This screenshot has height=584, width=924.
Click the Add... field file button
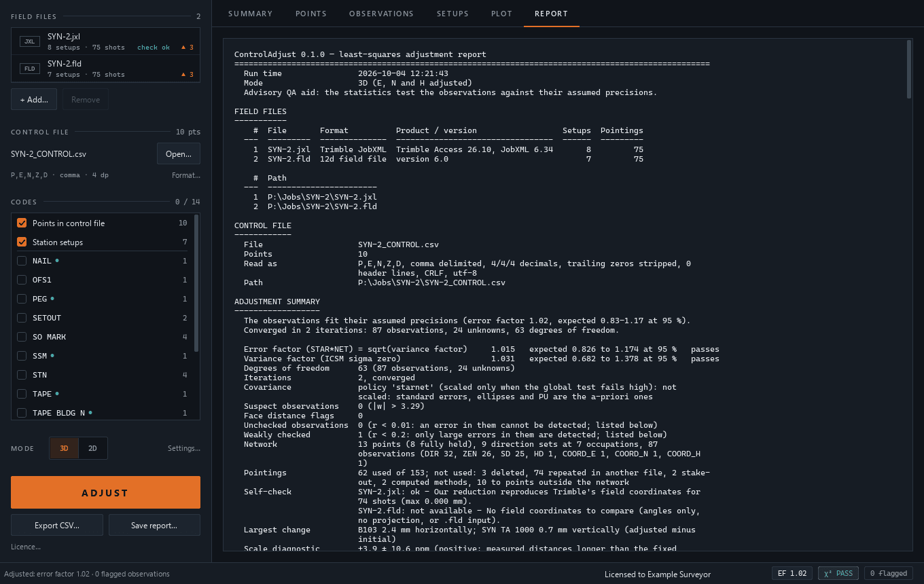pos(34,99)
